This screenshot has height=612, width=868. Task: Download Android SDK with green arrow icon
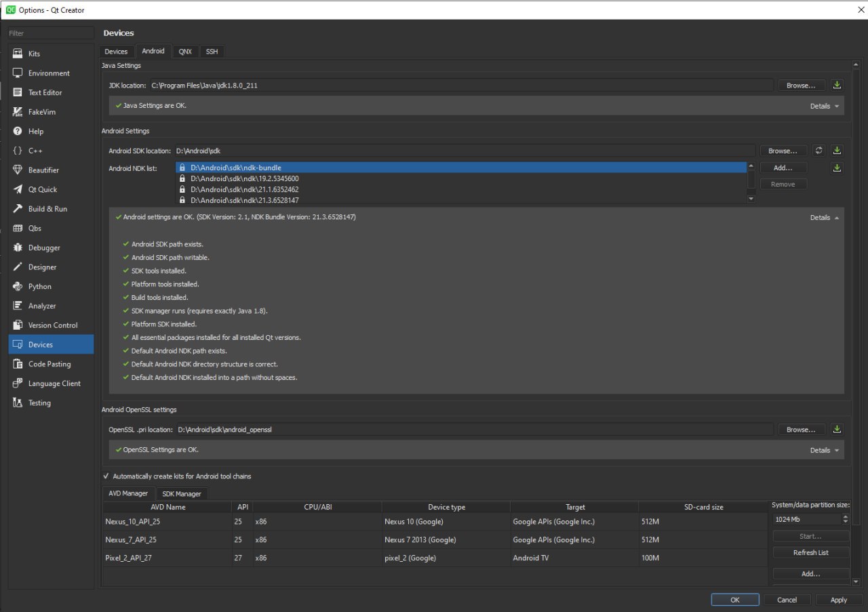pyautogui.click(x=837, y=151)
